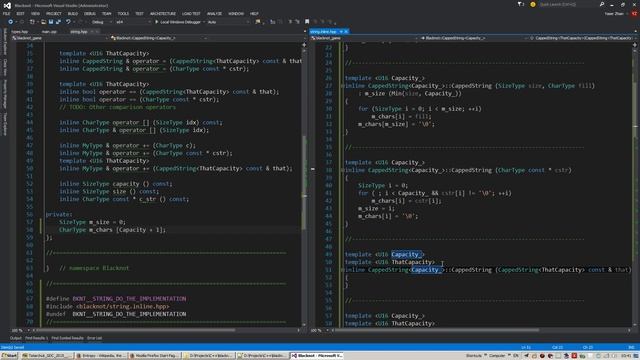Switch to the types.hpp tab
Image resolution: width=640 pixels, height=360 pixels.
pos(20,31)
